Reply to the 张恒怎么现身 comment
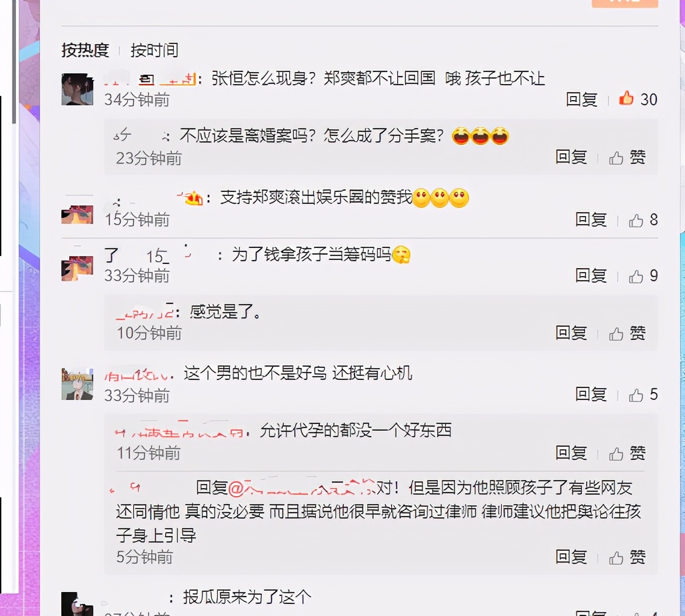685x616 pixels. pos(582,99)
